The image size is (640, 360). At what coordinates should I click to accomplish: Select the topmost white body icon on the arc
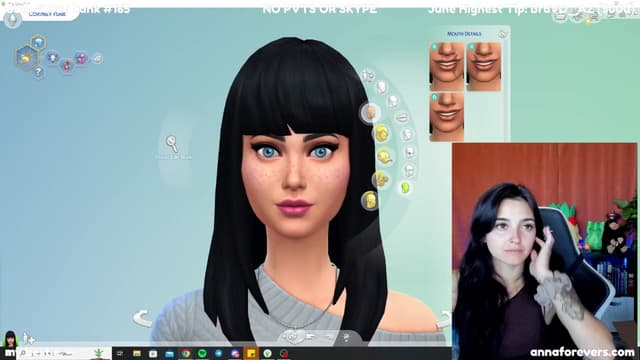pos(368,76)
